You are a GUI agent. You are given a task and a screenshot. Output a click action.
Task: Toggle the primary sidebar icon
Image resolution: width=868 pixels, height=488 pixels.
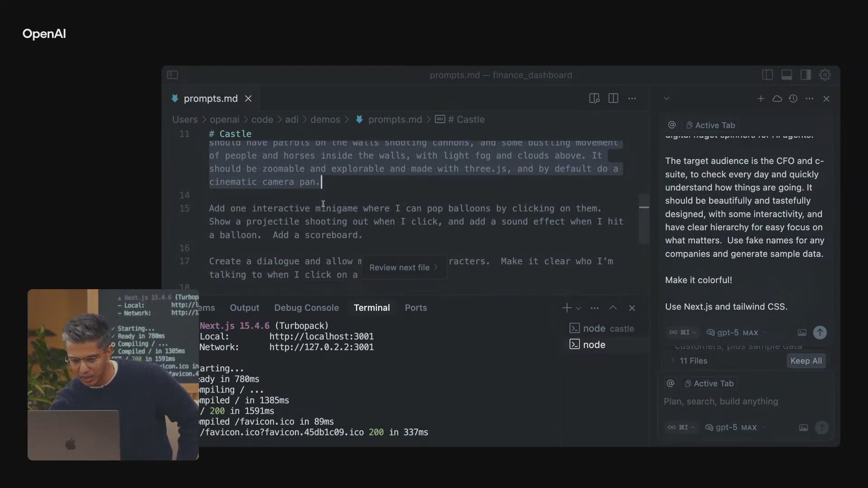767,75
